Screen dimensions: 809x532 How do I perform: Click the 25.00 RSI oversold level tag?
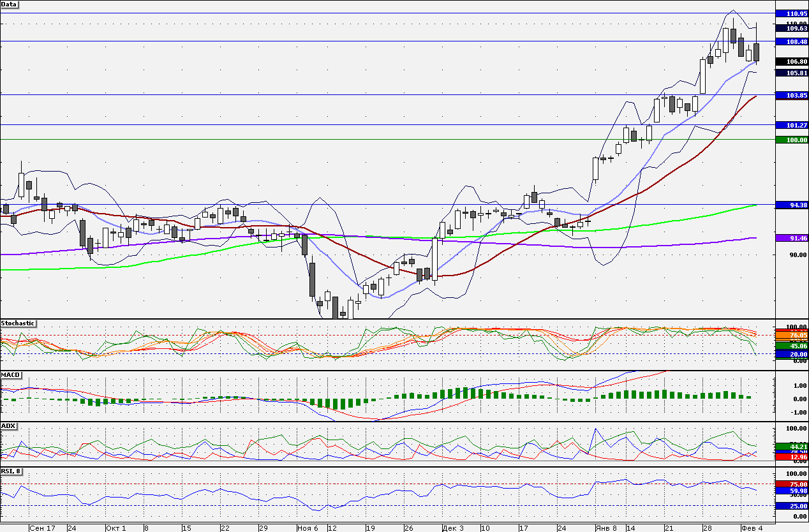791,506
